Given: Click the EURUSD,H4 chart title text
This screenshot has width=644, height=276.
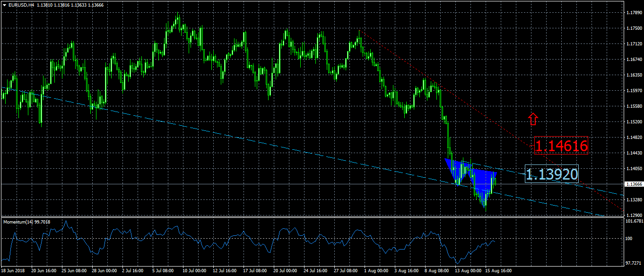Looking at the screenshot, I should [x=21, y=5].
